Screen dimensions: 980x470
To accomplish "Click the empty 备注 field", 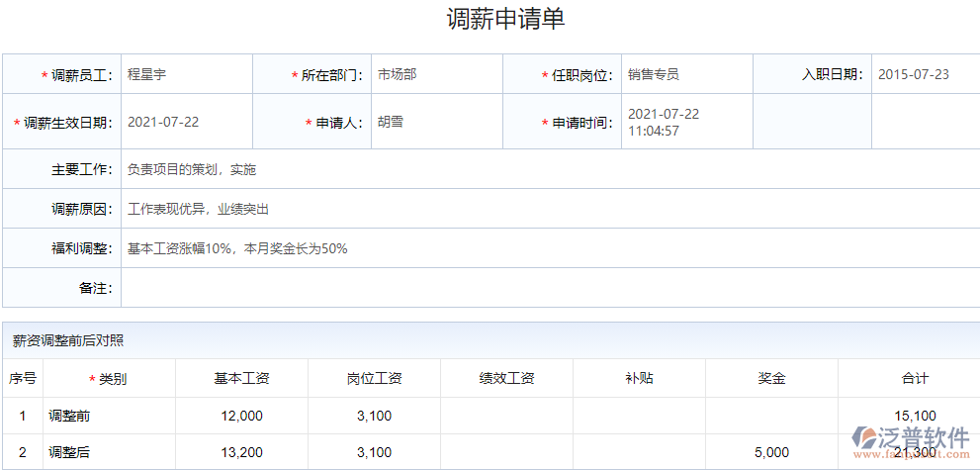I will [549, 288].
